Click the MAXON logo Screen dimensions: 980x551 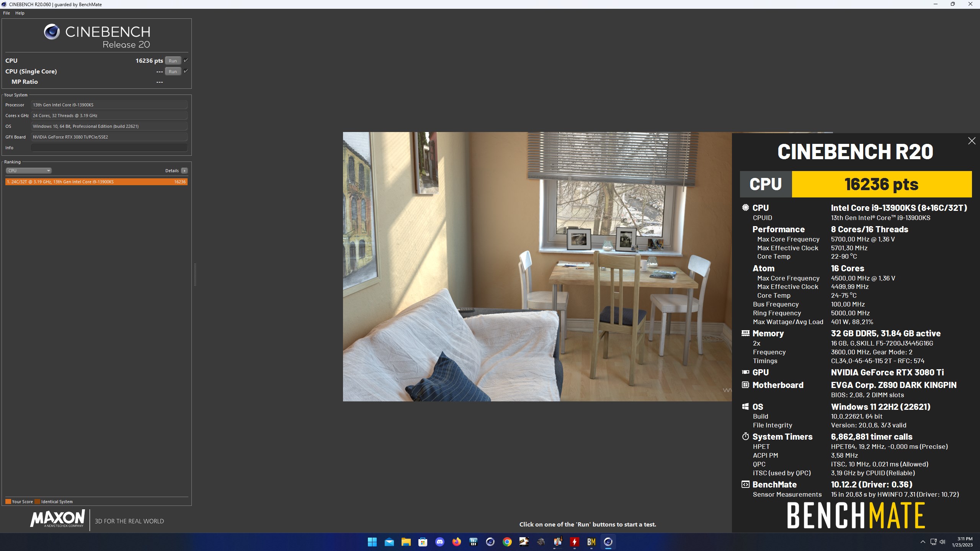click(x=57, y=519)
